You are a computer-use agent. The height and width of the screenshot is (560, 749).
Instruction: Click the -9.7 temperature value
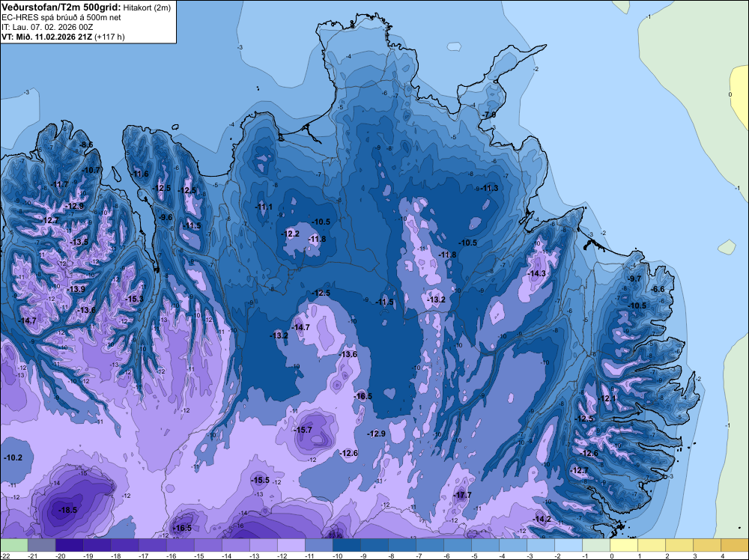pos(635,279)
